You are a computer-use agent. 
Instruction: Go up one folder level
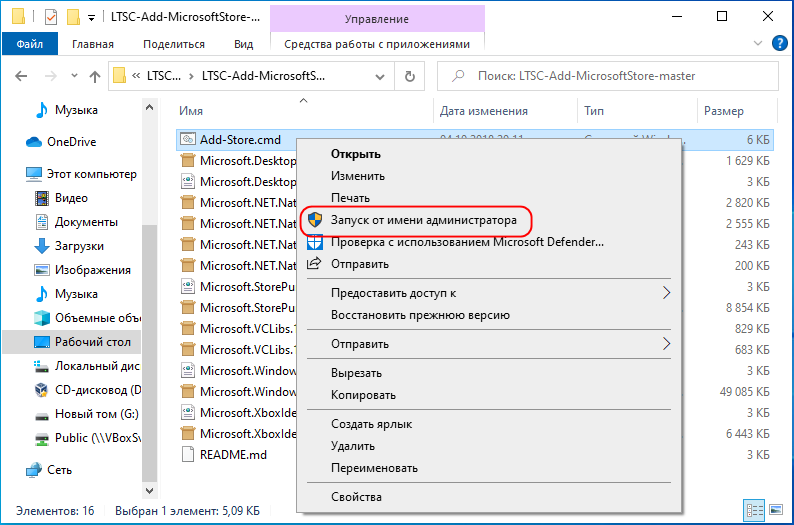[95, 76]
